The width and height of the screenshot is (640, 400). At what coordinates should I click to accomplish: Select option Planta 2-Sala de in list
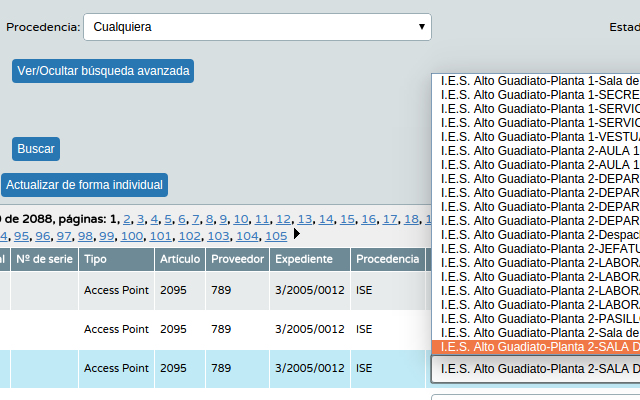[x=536, y=333]
